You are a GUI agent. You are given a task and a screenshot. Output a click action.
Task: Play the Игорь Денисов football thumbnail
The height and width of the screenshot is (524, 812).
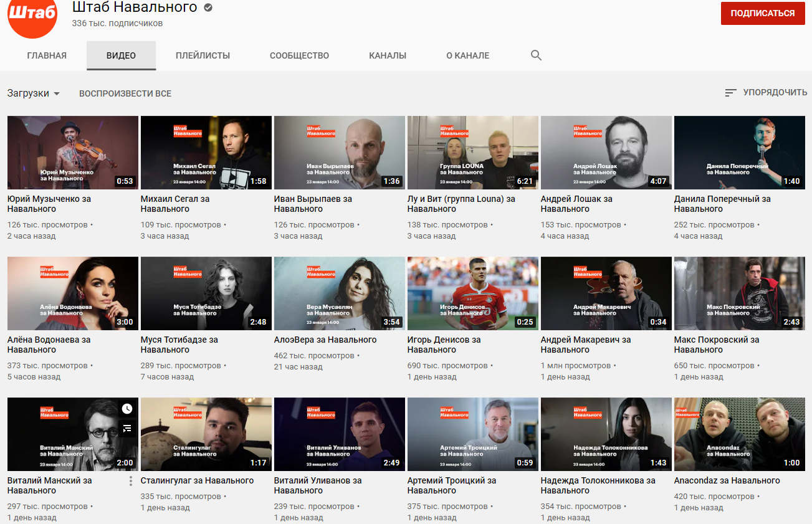(x=473, y=293)
